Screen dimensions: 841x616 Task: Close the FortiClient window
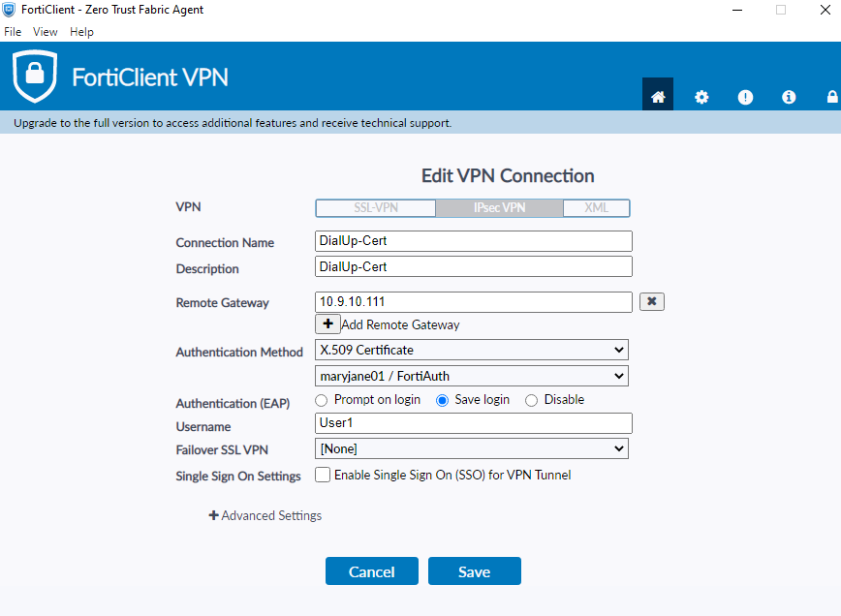(825, 10)
